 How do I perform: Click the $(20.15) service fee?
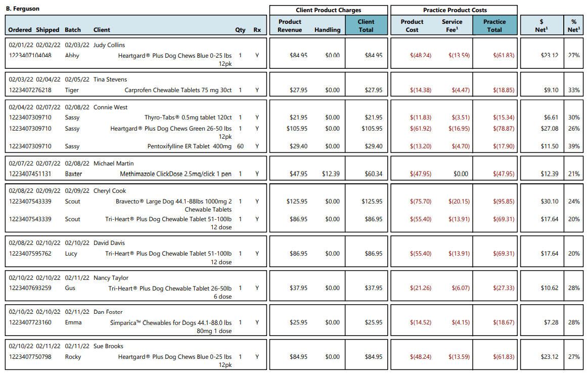tap(459, 201)
